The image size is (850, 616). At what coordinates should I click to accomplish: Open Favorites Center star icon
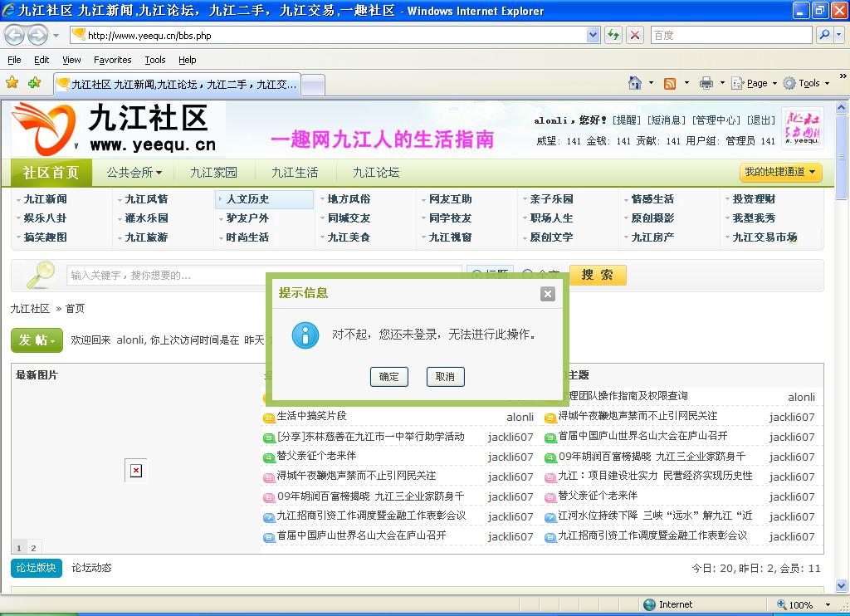[x=12, y=83]
